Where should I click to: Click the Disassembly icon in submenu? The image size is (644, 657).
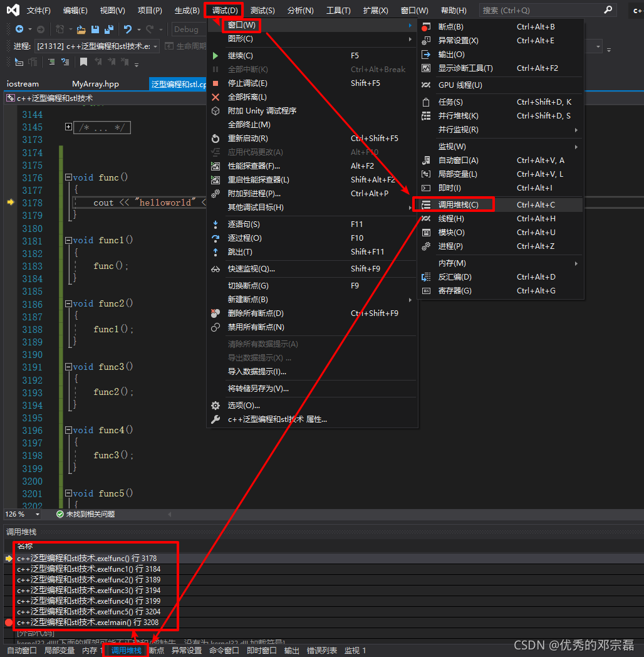(426, 277)
